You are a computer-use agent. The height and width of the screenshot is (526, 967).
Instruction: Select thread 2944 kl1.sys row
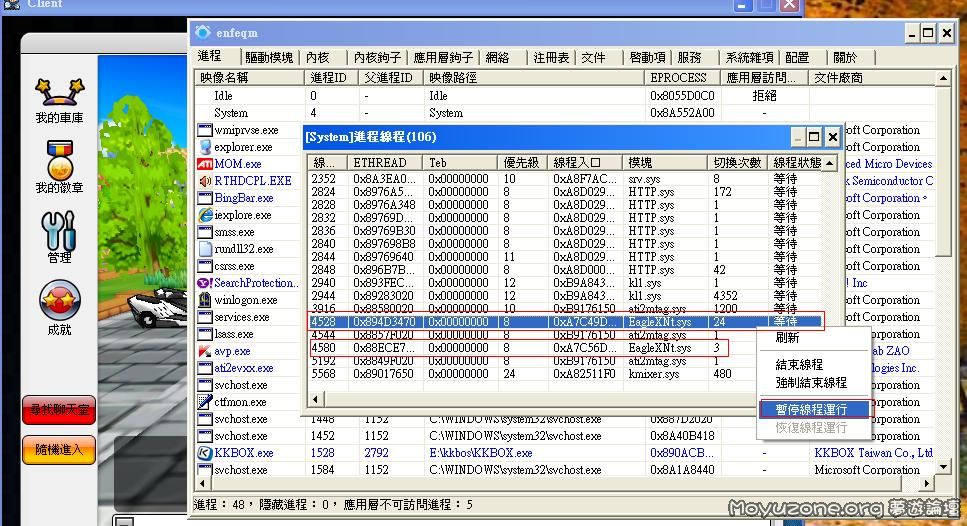click(x=564, y=295)
